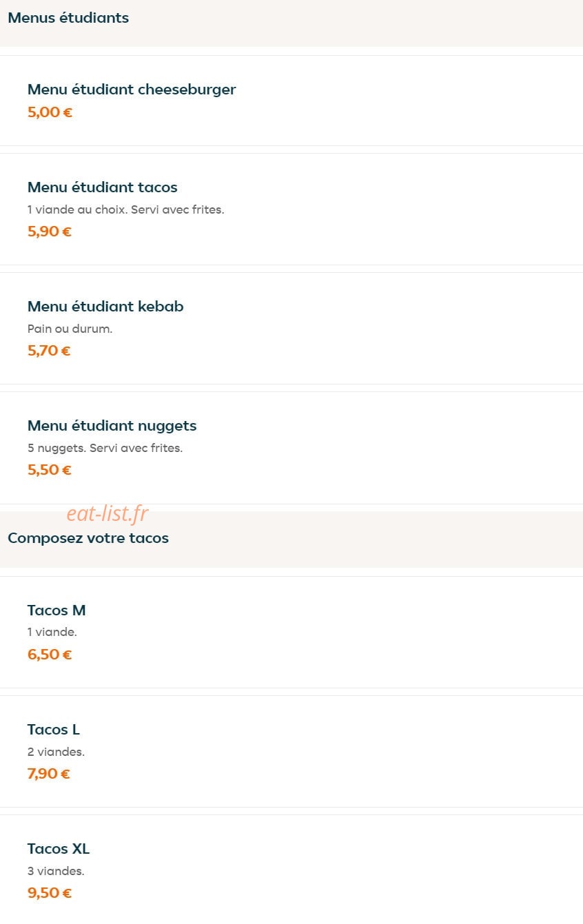Click the 6,50 € Tacos M price
583x924 pixels.
[x=50, y=655]
